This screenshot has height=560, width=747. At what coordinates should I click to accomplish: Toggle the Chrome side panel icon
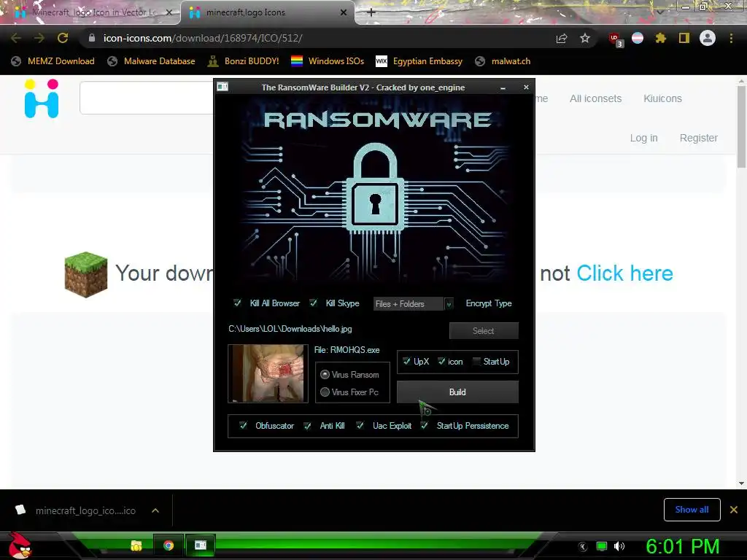point(684,38)
